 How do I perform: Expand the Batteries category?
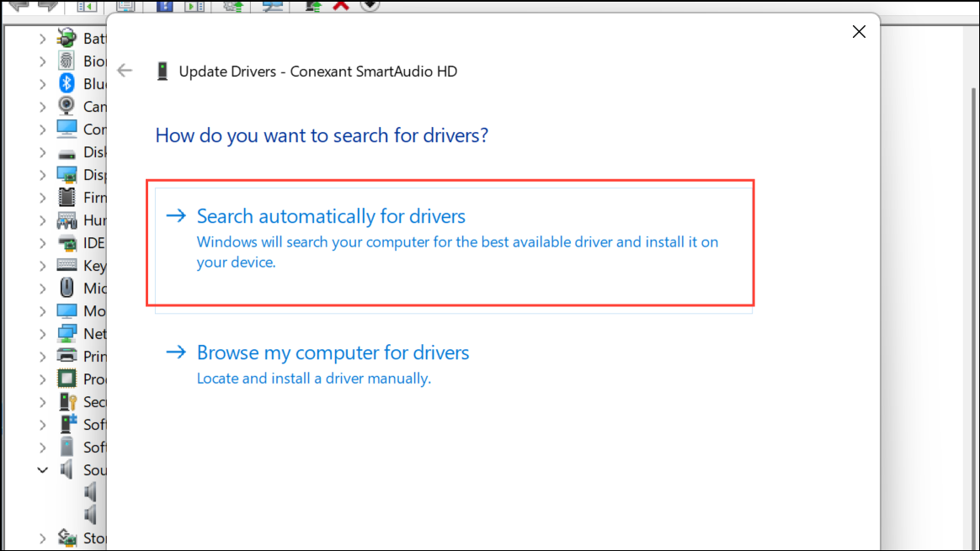coord(42,39)
